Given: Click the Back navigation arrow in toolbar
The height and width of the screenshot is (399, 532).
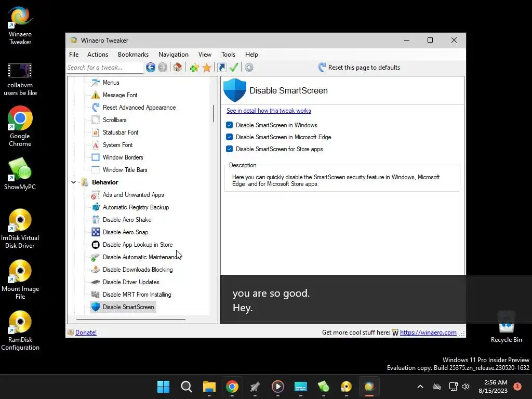Looking at the screenshot, I should coord(151,68).
